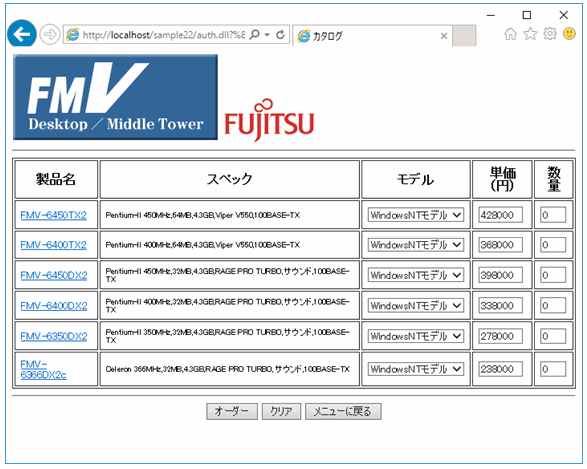587x469 pixels.
Task: Open Favorites with the star icon
Action: [530, 34]
